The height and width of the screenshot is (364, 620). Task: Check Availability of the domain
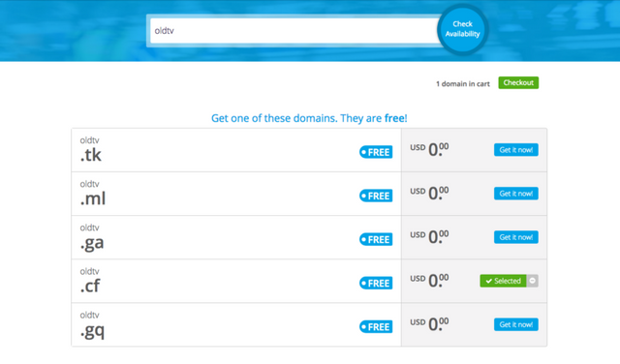pos(462,29)
